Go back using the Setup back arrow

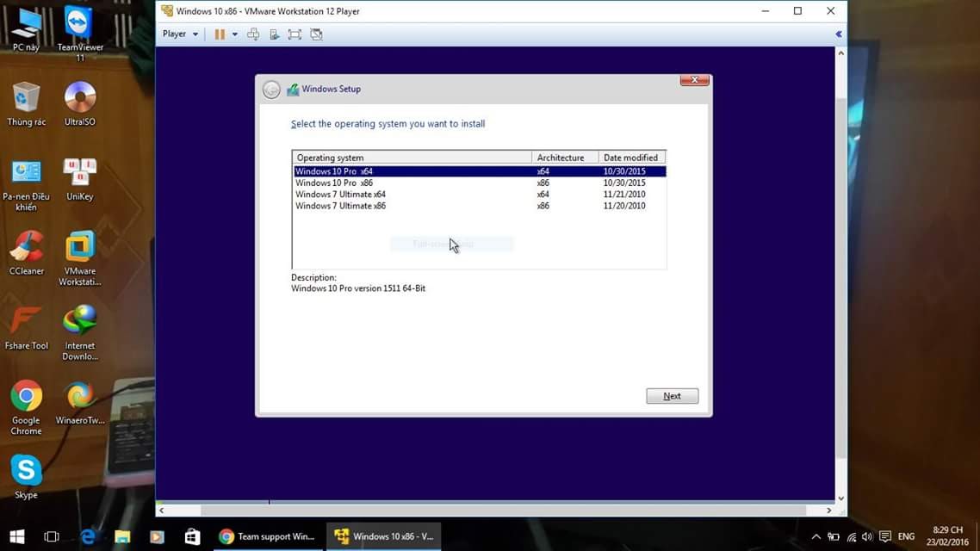click(x=271, y=90)
